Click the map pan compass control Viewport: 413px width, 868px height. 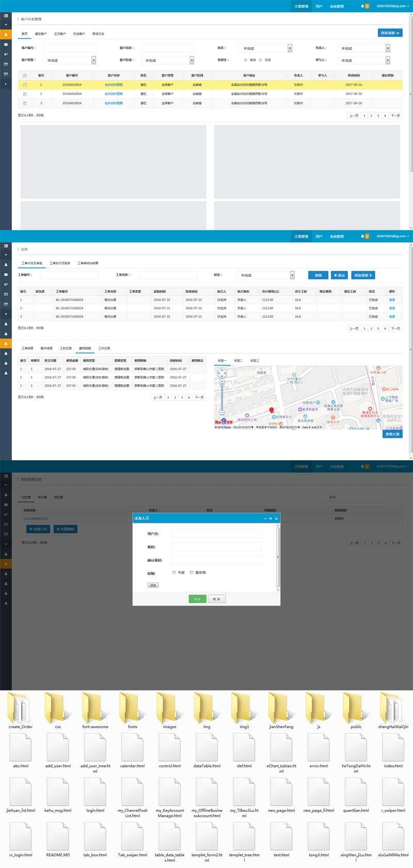222,373
